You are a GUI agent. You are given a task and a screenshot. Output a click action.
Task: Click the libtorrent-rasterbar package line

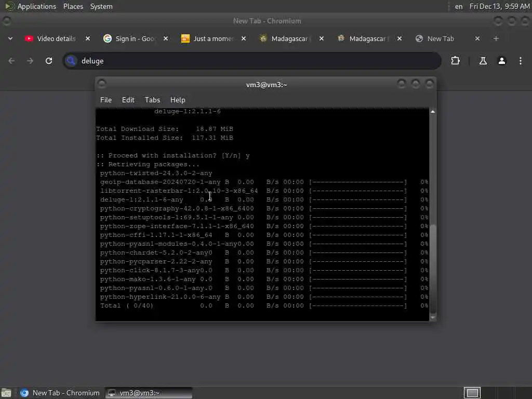coord(263,191)
